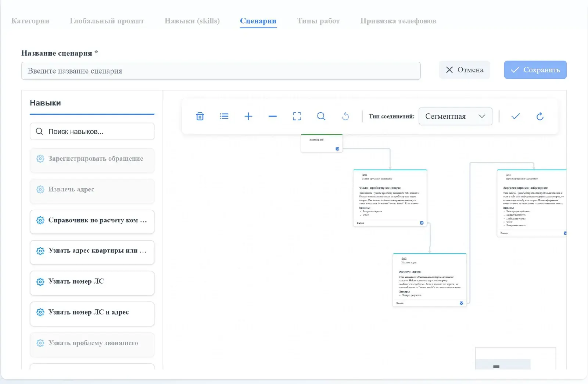Screen dimensions: 588x384
Task: Switch to the Глобальный промпт tab
Action: click(x=107, y=21)
